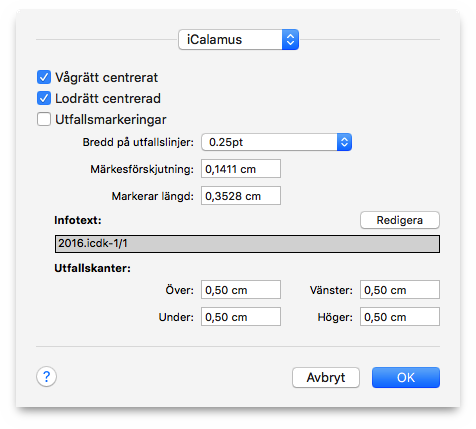This screenshot has height=429, width=476.
Task: Click the Märkesförskjutning input field
Action: (241, 169)
